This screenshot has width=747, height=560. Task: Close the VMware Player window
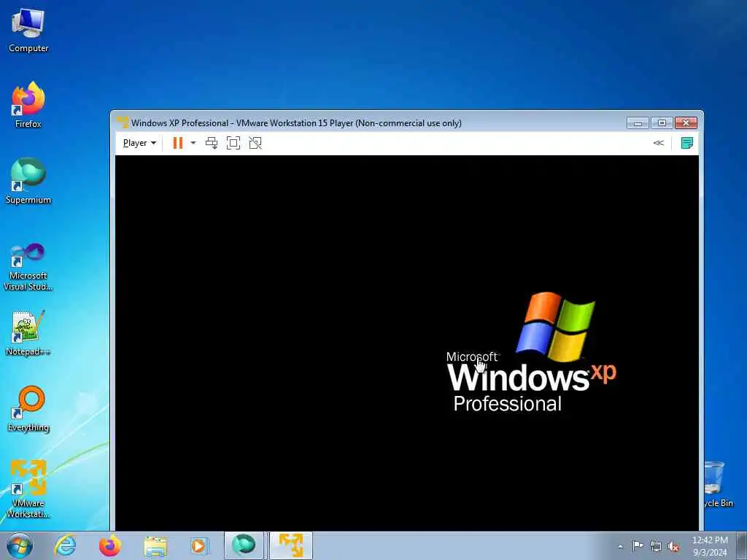(686, 123)
